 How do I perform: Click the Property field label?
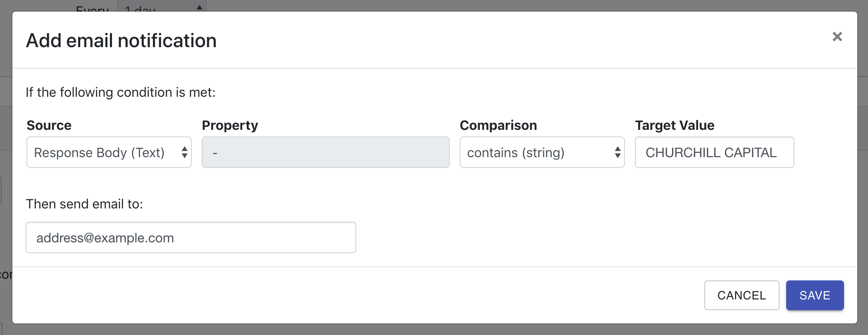click(x=230, y=125)
